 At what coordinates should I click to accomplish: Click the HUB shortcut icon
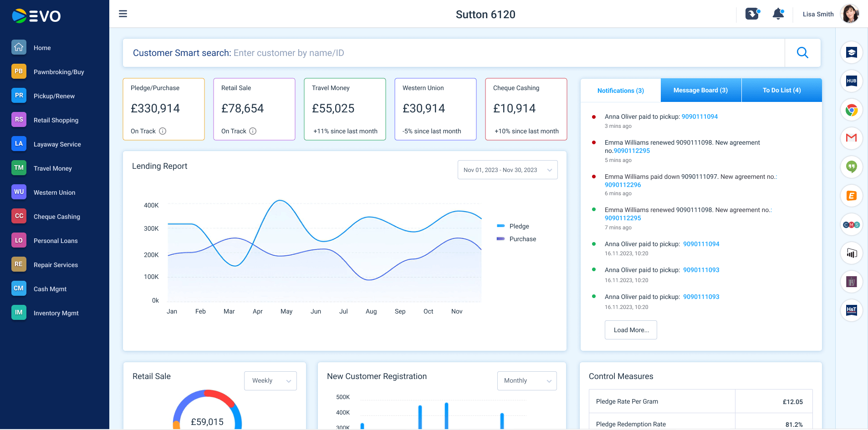click(x=851, y=81)
